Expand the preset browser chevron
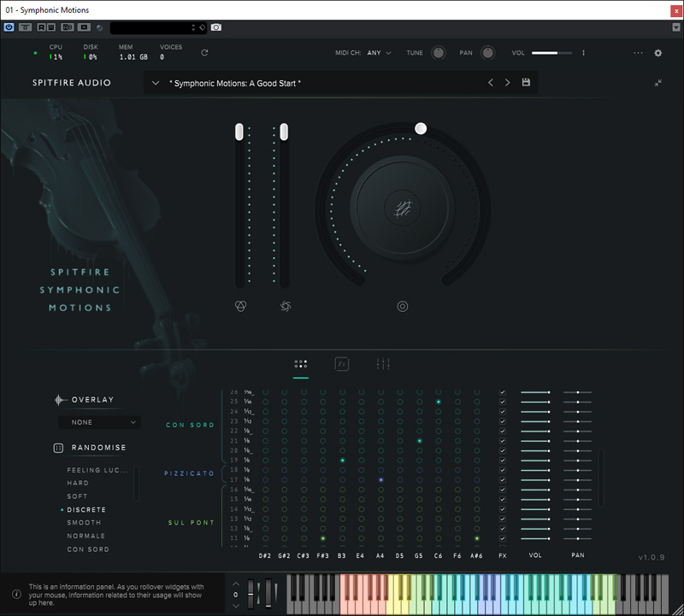Image resolution: width=684 pixels, height=616 pixels. pyautogui.click(x=155, y=83)
